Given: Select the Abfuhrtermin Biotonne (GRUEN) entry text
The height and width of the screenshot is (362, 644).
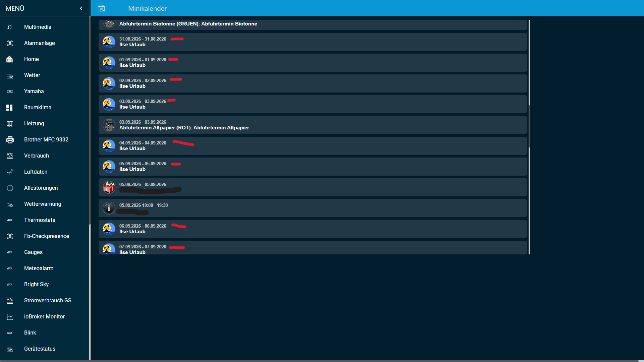Looking at the screenshot, I should 188,24.
